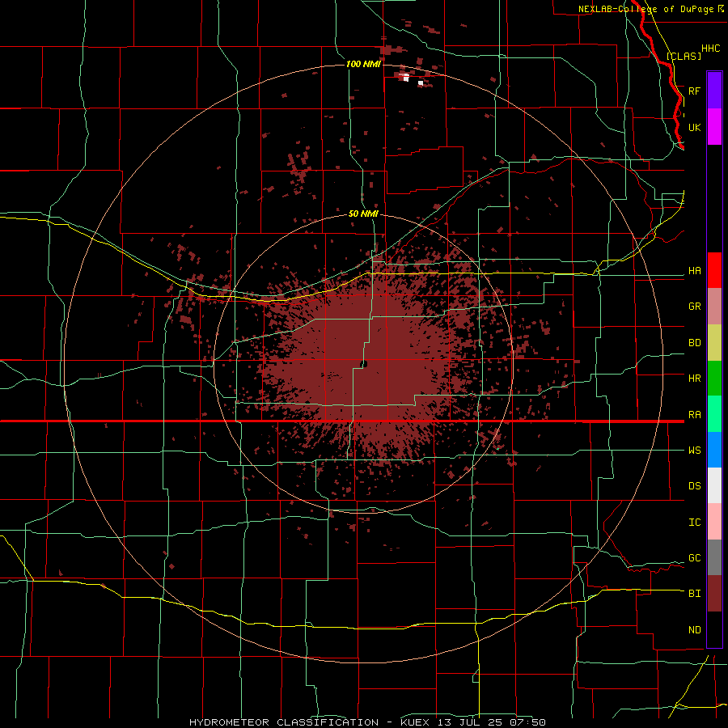728x728 pixels.
Task: Click the 'GC' legend label
Action: pos(694,558)
